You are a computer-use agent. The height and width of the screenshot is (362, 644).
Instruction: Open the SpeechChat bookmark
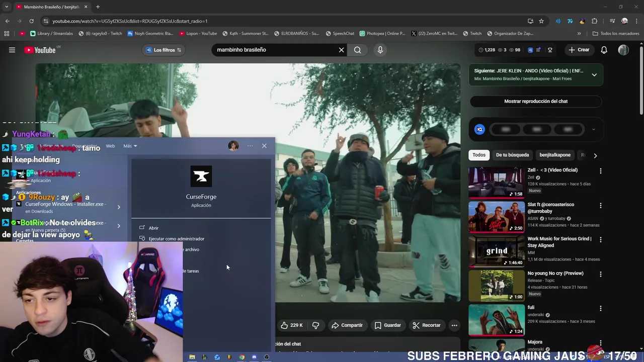(x=340, y=34)
